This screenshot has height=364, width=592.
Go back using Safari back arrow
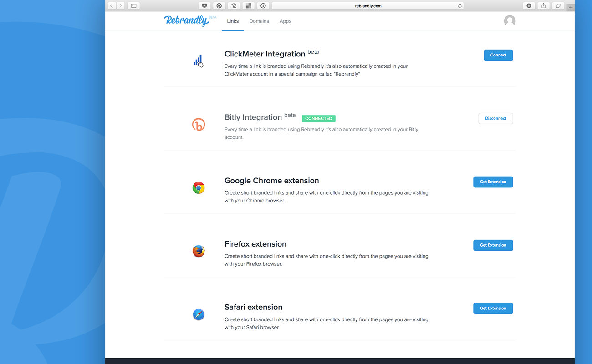pos(112,6)
